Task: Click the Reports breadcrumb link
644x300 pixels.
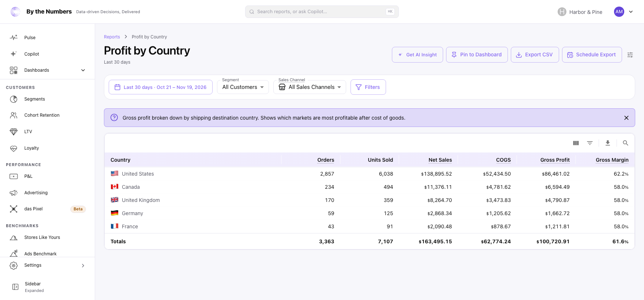Action: pos(112,37)
